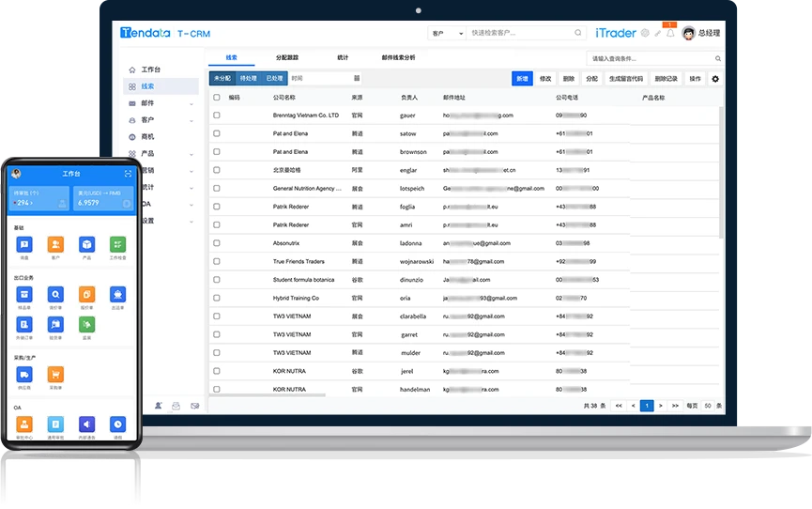Click the person icon at sidebar bottom
This screenshot has width=812, height=509.
point(159,406)
